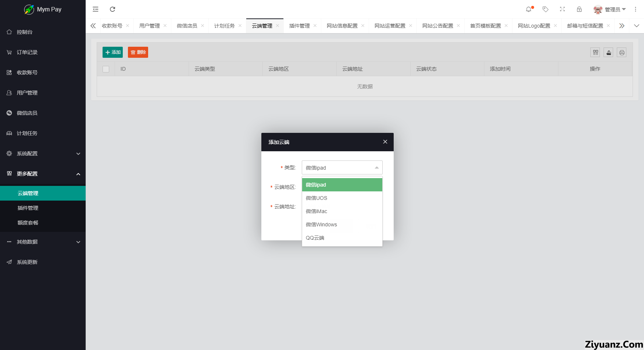Click the lock screen icon
This screenshot has width=644, height=350.
pyautogui.click(x=579, y=9)
